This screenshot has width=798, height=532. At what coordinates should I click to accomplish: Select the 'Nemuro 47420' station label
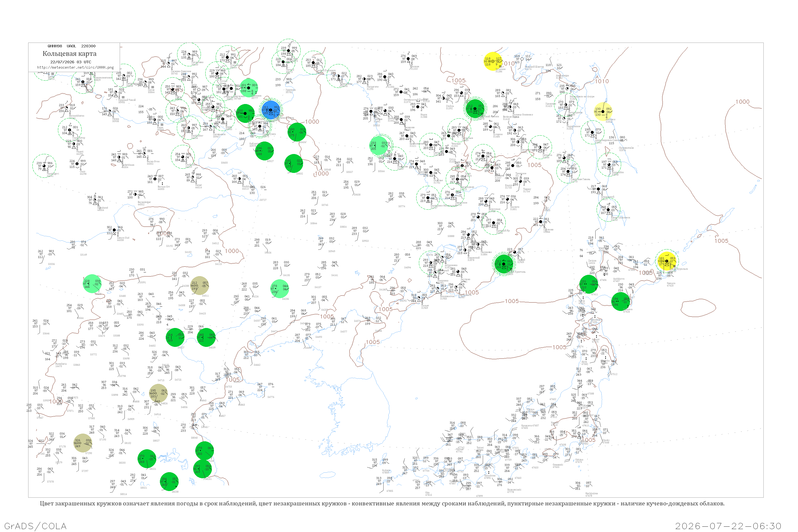(671, 284)
